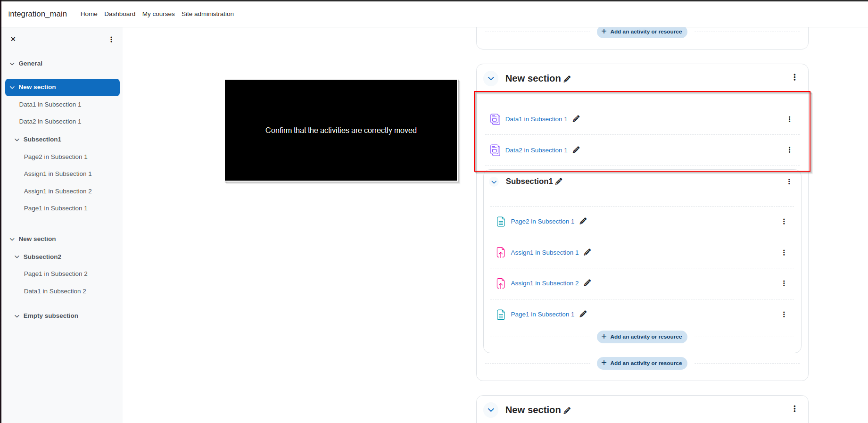Image resolution: width=868 pixels, height=423 pixels.
Task: Open Subsection1 actions kebab menu
Action: point(789,182)
